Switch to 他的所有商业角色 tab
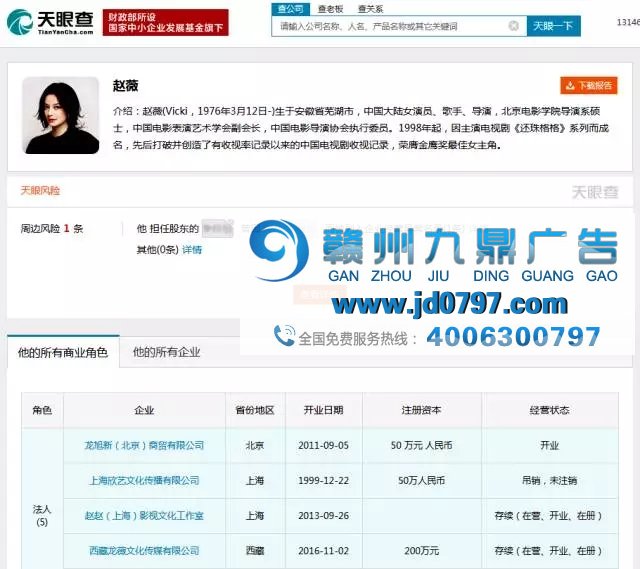640x569 pixels. point(63,352)
